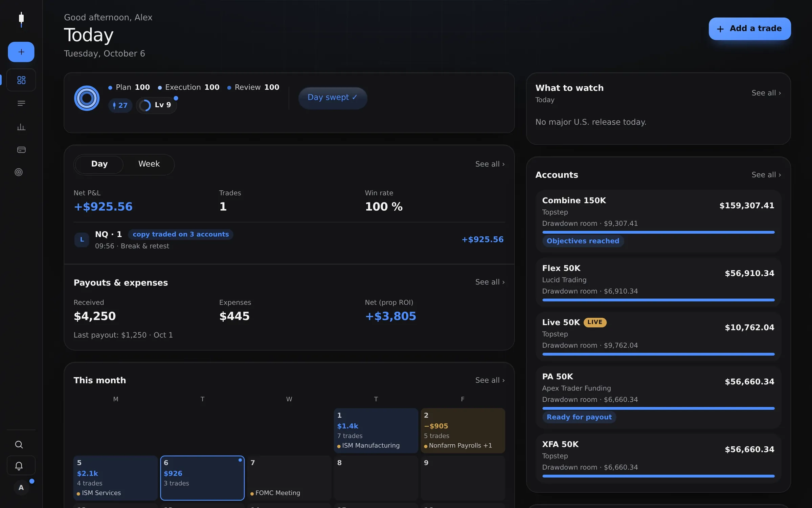The width and height of the screenshot is (812, 508).
Task: Open the journal lines icon in sidebar
Action: click(x=21, y=103)
